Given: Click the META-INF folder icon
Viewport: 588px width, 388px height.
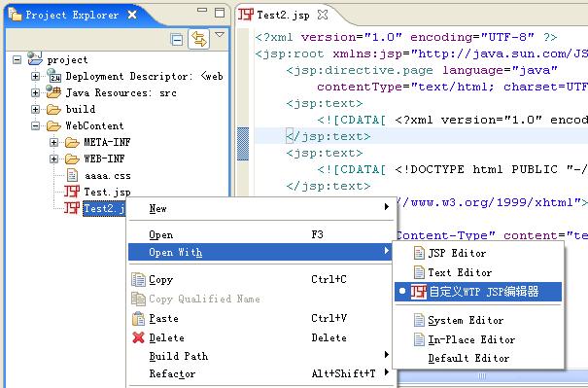Looking at the screenshot, I should coord(72,142).
